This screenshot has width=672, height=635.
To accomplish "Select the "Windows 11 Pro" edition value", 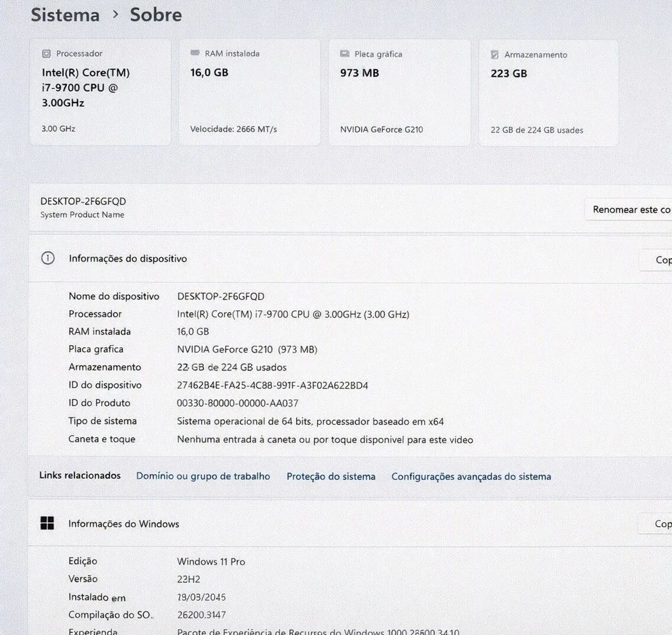I will (211, 562).
